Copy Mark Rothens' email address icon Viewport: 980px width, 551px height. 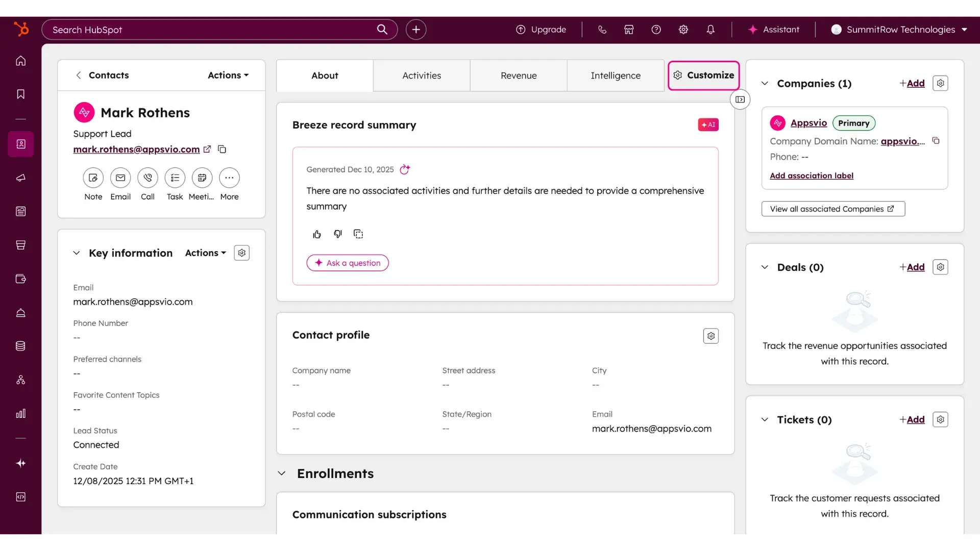(222, 149)
